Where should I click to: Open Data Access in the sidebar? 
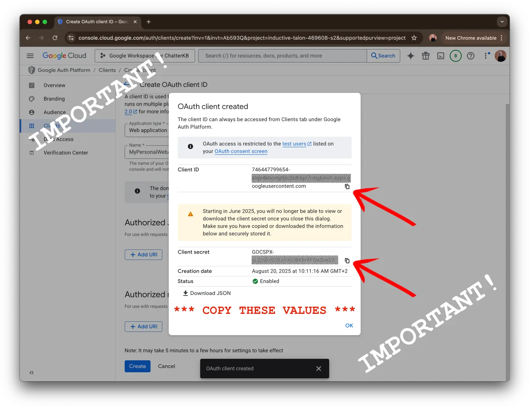point(58,139)
